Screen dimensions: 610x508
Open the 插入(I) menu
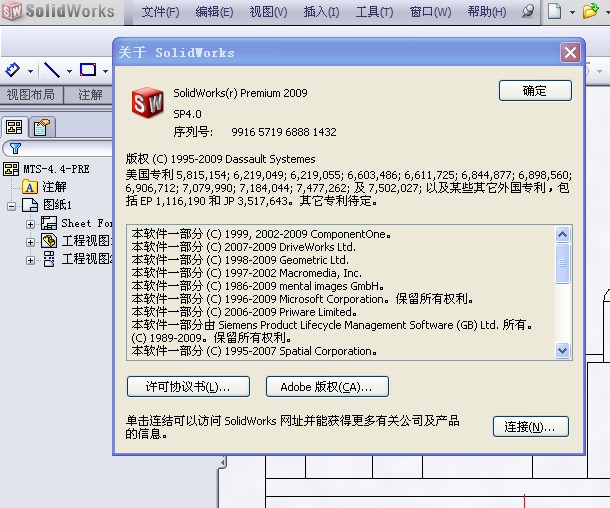[x=321, y=12]
